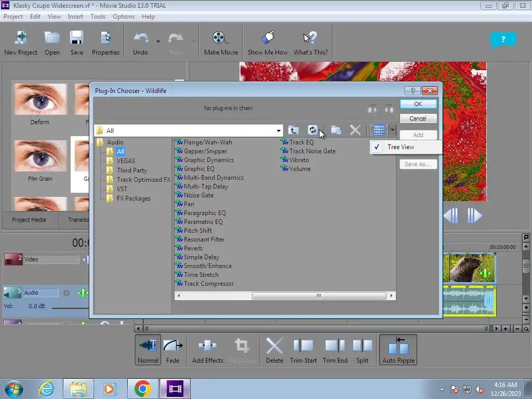Click Add Effects in the edit toolbar
Viewport: 532px width, 399px height.
click(208, 350)
